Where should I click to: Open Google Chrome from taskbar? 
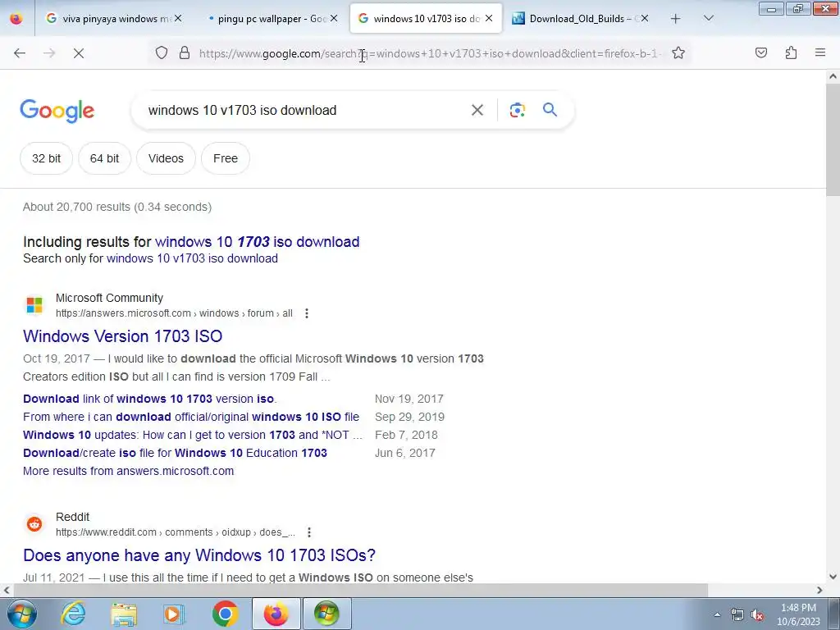(225, 614)
